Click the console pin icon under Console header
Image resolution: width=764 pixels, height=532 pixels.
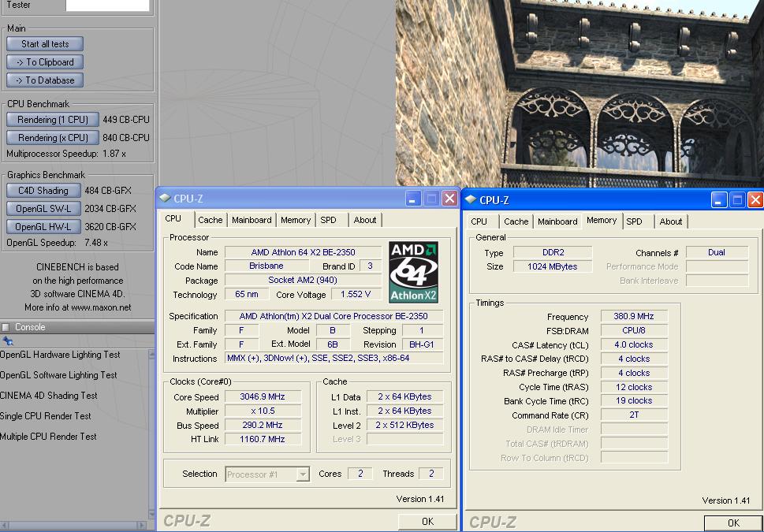pyautogui.click(x=7, y=341)
